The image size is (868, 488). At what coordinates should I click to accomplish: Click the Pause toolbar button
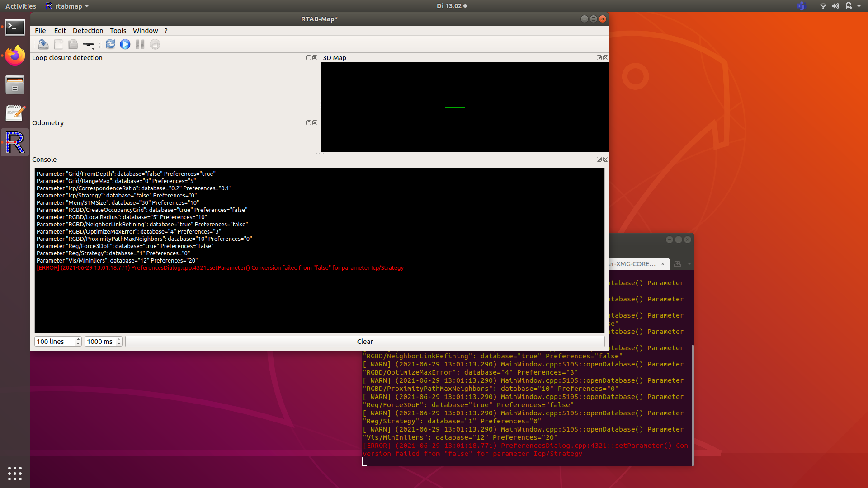(140, 44)
